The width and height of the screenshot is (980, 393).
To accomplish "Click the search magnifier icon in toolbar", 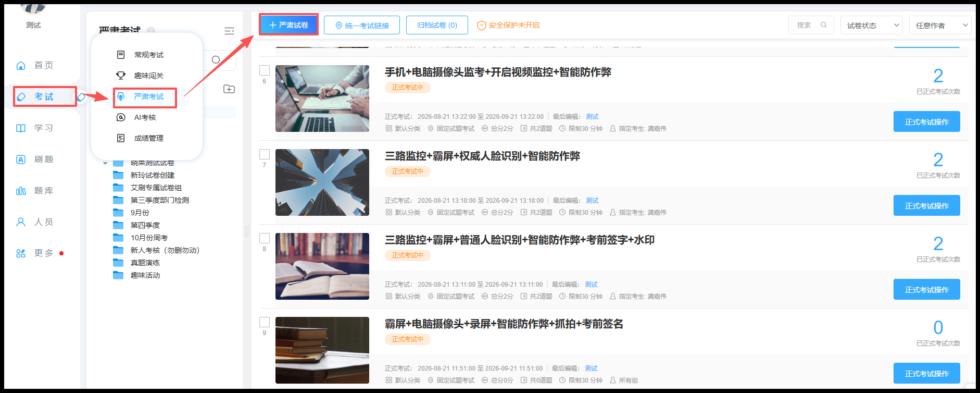I will coord(823,25).
